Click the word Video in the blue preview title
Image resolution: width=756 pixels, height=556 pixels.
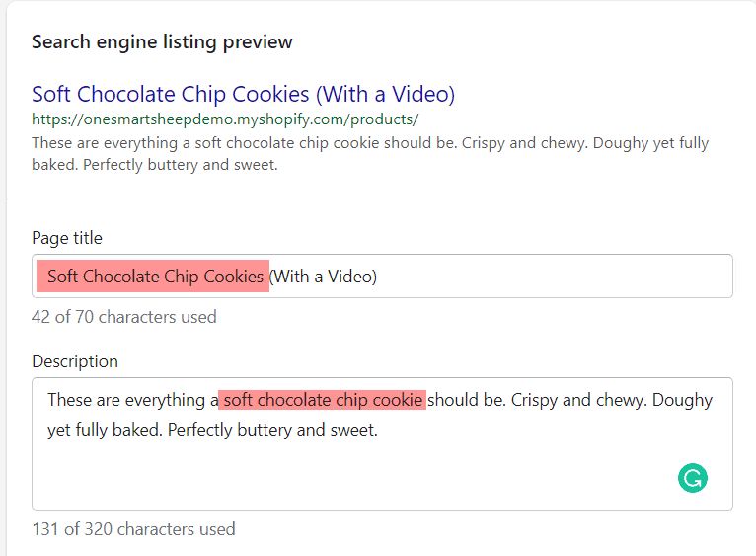point(420,94)
